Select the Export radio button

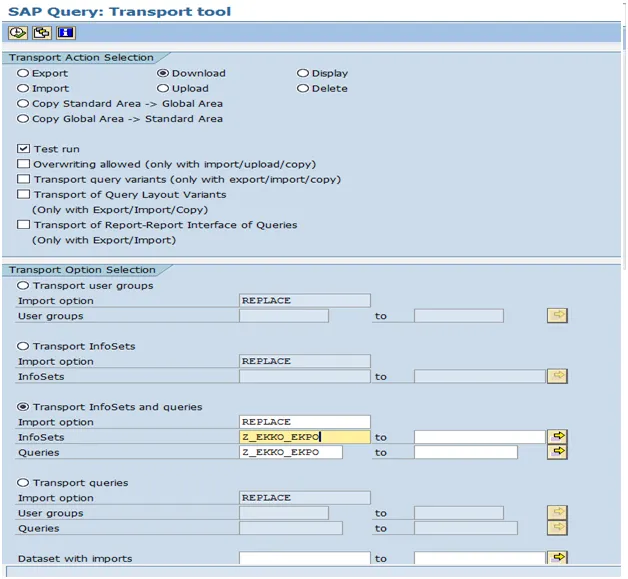click(23, 73)
